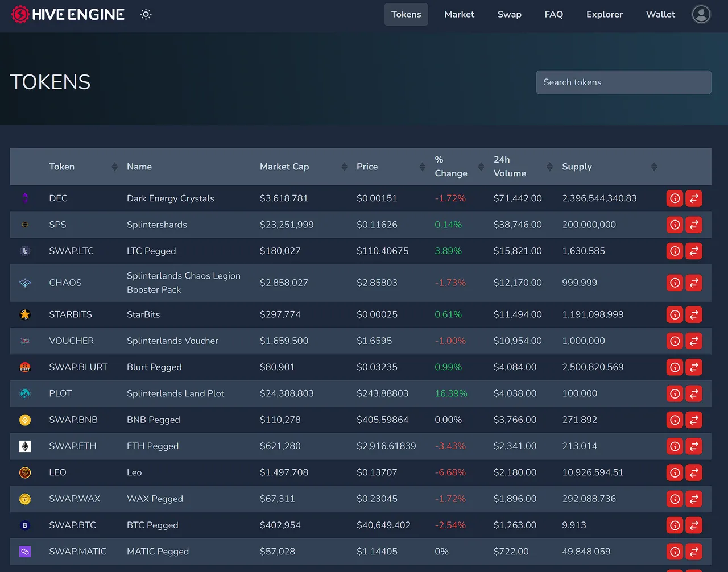Sort by the Price column arrows
Screen dimensions: 728x572
[x=422, y=167]
